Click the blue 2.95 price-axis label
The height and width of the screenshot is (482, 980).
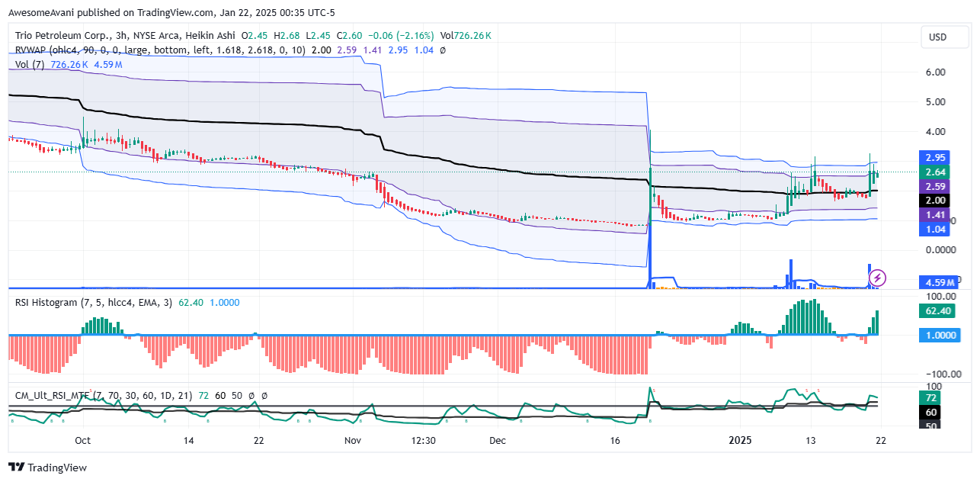935,157
